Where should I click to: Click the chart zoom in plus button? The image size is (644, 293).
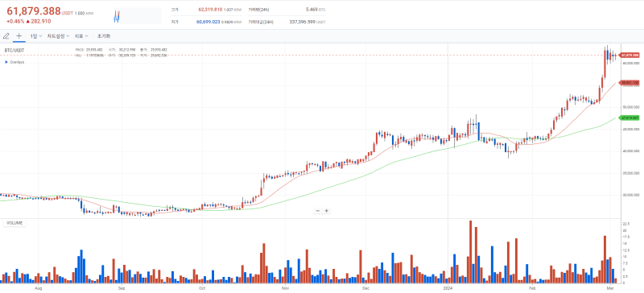coord(327,211)
